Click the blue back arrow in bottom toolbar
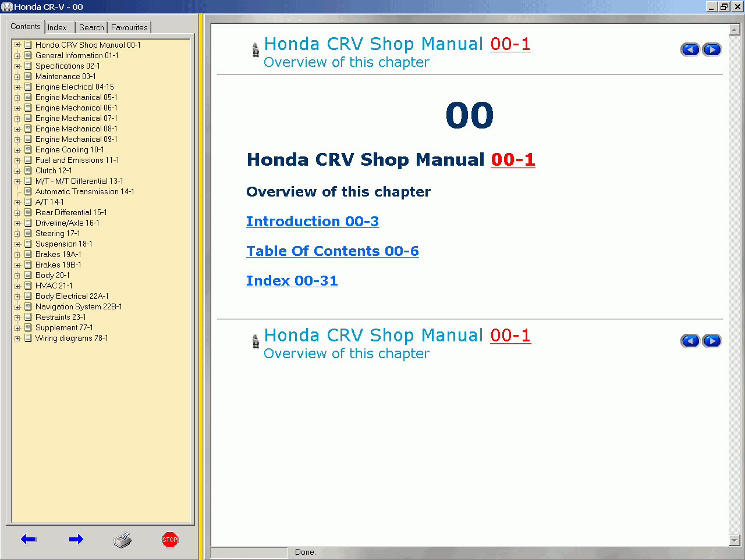The image size is (745, 560). pyautogui.click(x=29, y=540)
